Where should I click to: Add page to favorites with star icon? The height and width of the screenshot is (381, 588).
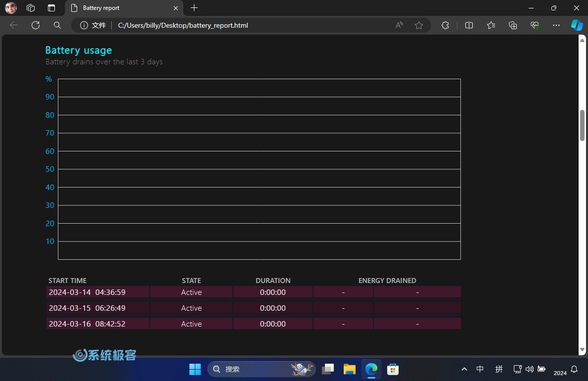419,25
